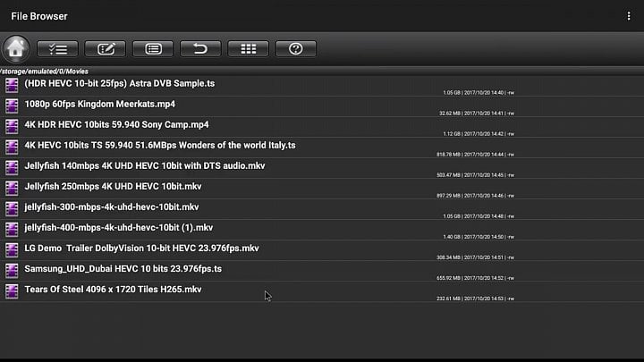Click video icon of LG Demo Trailer file

(x=12, y=249)
